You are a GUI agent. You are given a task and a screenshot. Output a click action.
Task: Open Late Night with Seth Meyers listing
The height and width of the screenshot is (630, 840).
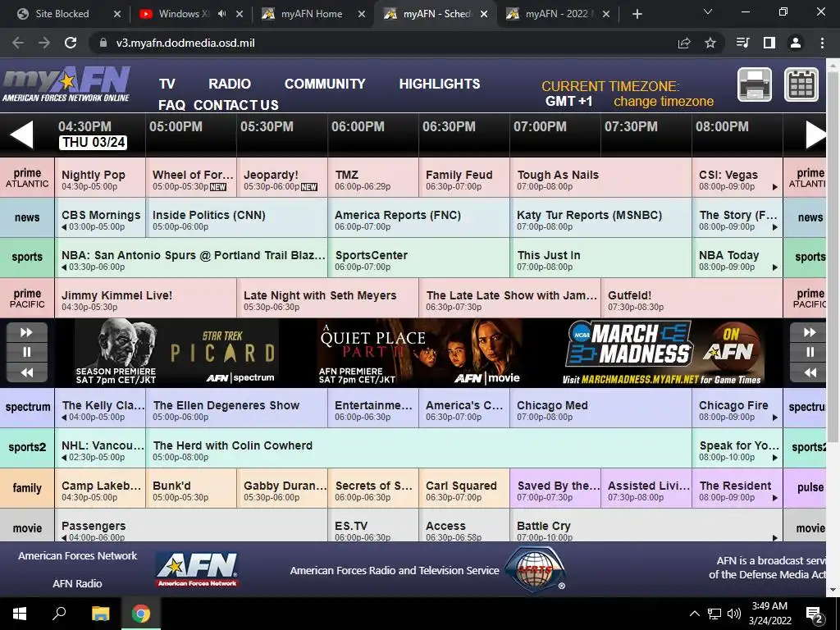click(x=327, y=299)
